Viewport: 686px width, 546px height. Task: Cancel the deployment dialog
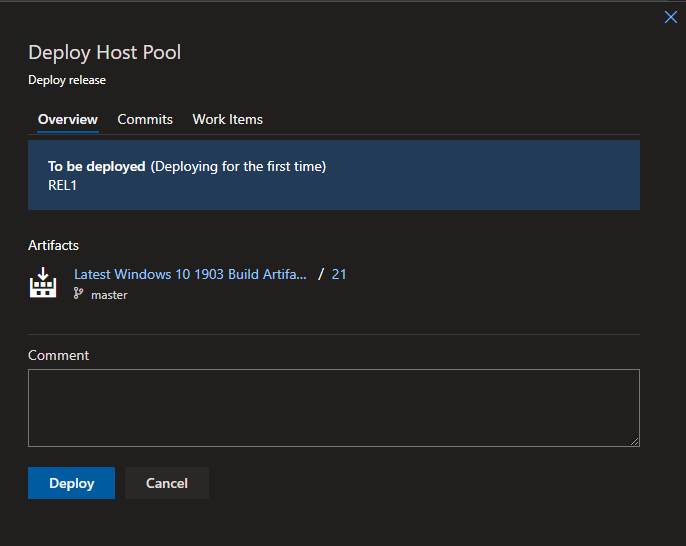(x=167, y=483)
